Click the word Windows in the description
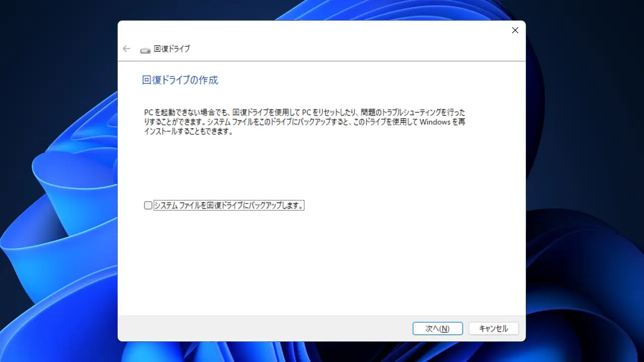Screen dimensions: 644x362 click(435, 122)
